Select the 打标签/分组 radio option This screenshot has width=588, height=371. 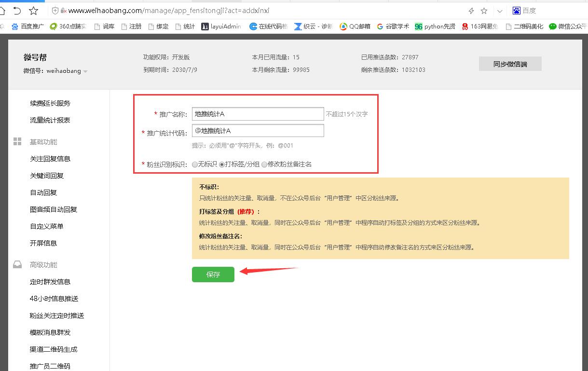point(222,165)
